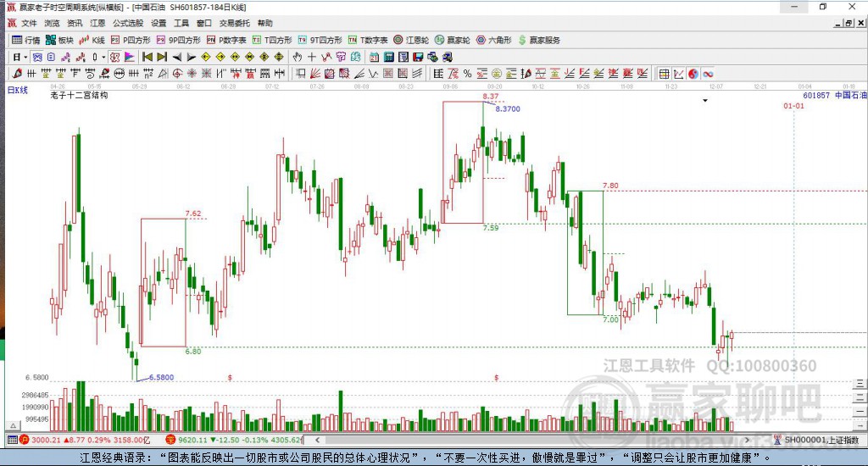The image size is (868, 466).
Task: Toggle the pressed red pattern icon before flag
Action: [x=114, y=57]
